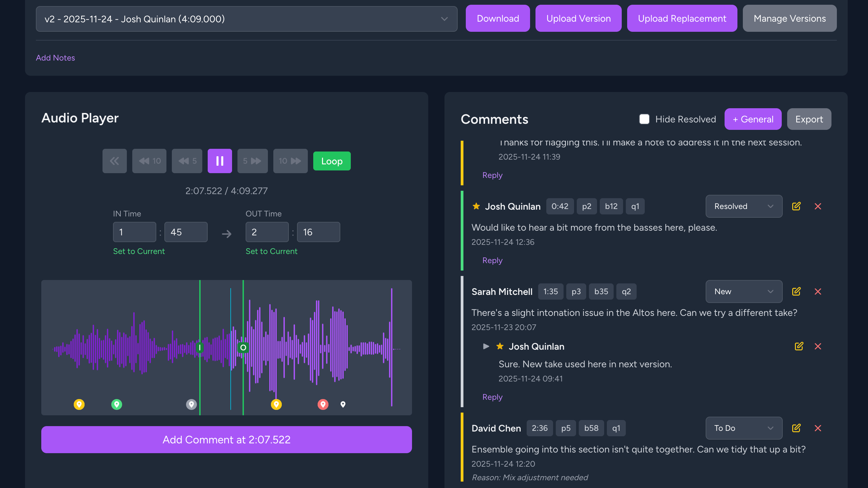
Task: Reply to Sarah Mitchell's intonation comment
Action: tap(492, 397)
